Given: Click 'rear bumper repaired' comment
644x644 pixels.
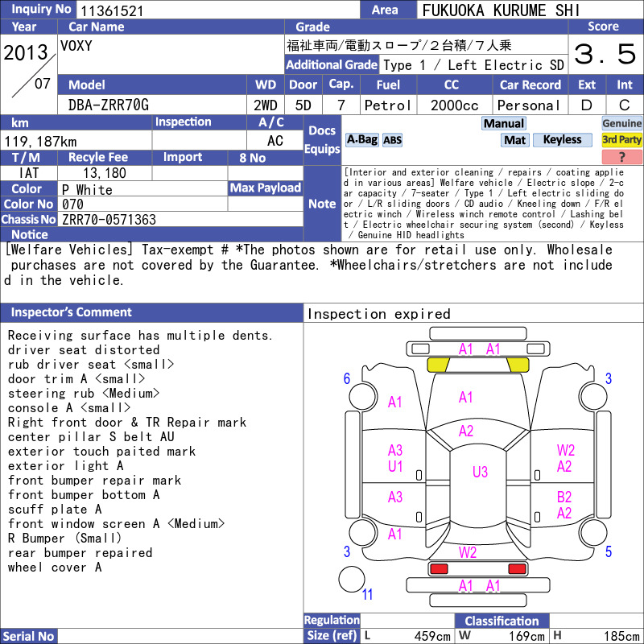Looking at the screenshot, I should (80, 553).
